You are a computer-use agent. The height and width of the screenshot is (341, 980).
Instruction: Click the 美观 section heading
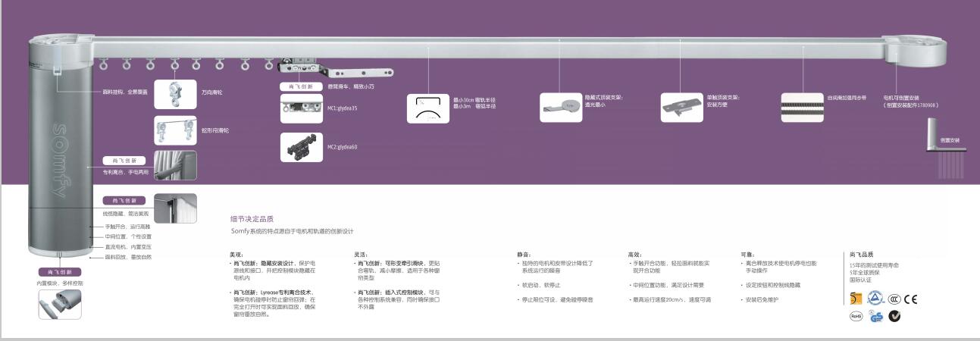(236, 255)
